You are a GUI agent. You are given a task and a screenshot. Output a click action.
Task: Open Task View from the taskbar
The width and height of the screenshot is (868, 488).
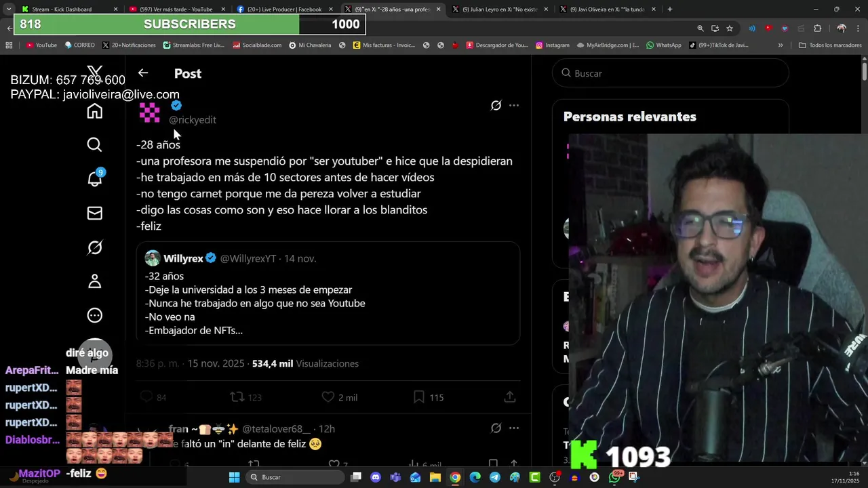[356, 477]
